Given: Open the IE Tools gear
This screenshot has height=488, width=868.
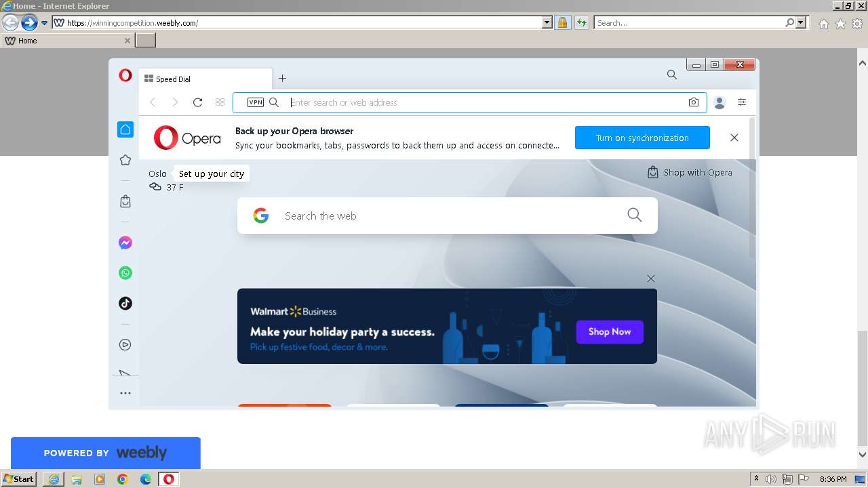Looking at the screenshot, I should [857, 24].
